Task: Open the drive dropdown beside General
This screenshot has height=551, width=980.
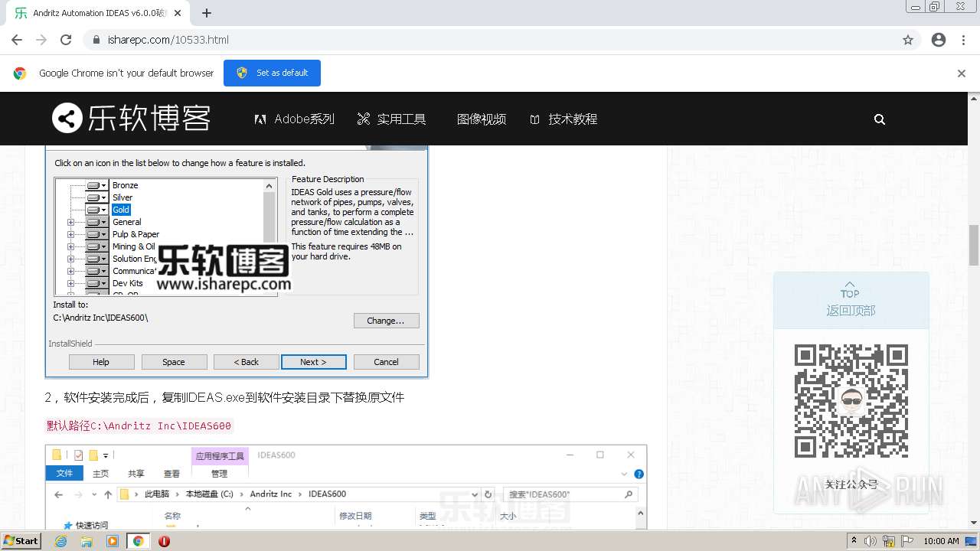Action: (96, 222)
